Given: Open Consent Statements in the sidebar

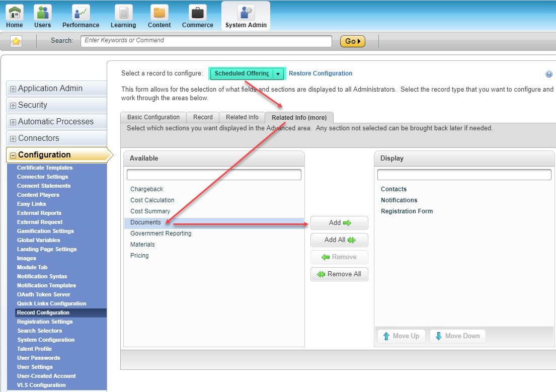Looking at the screenshot, I should pos(44,186).
